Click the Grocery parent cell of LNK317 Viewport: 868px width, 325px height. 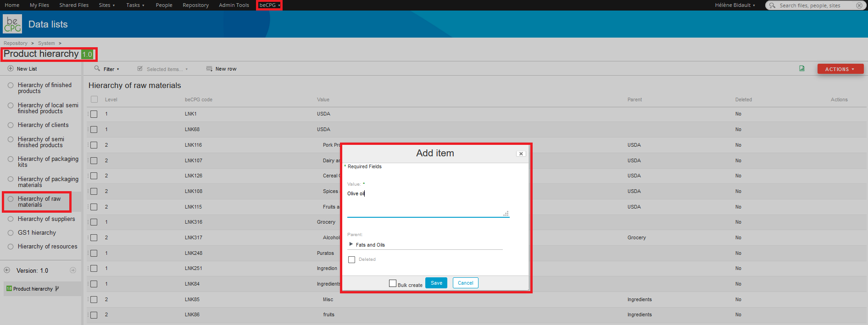click(x=636, y=237)
